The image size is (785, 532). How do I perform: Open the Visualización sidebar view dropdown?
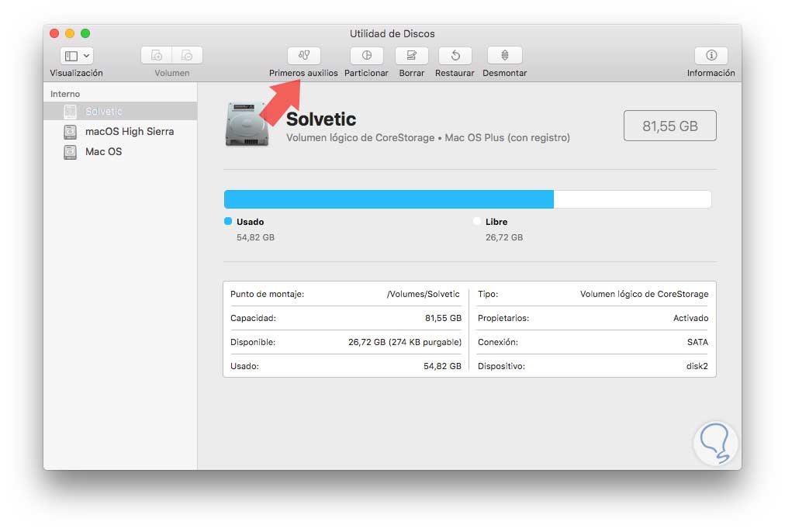click(77, 56)
